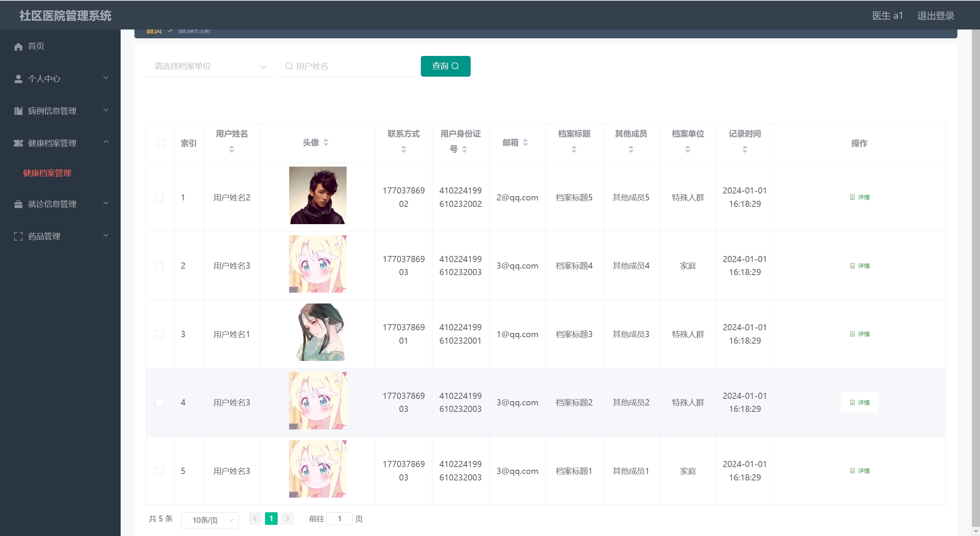Click the briefcase icon for 就诊信息管理
Screen dimensions: 980x536
(x=18, y=204)
